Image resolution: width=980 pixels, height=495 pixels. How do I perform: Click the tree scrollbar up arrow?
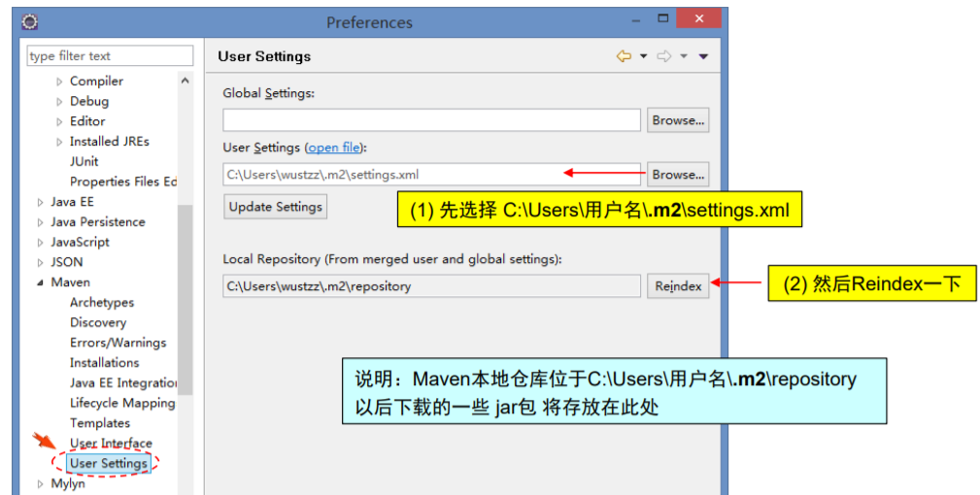tap(185, 81)
